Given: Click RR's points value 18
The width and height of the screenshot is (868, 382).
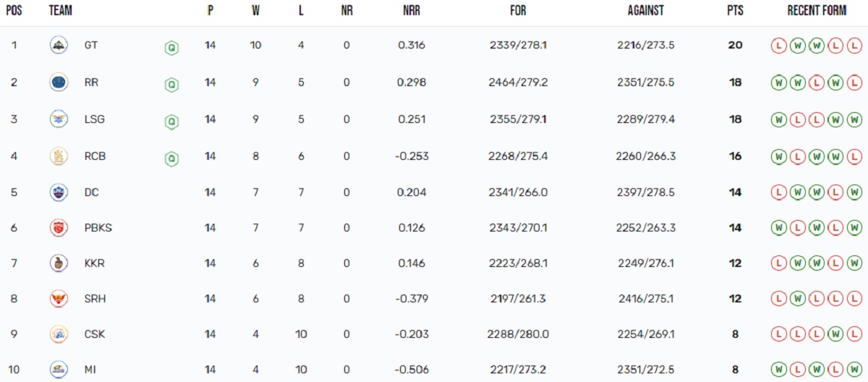Looking at the screenshot, I should click(736, 82).
